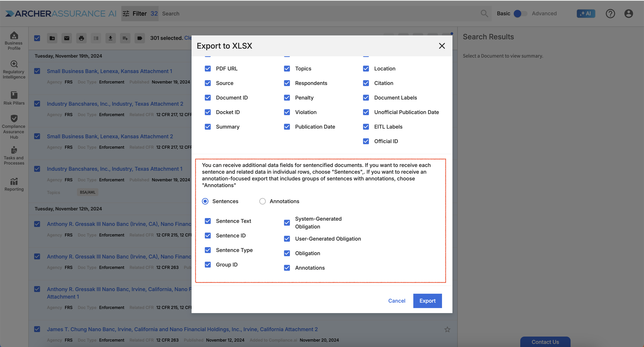The width and height of the screenshot is (644, 347).
Task: Open Industry Bancshares Texas Attachment 2 link
Action: [x=115, y=104]
